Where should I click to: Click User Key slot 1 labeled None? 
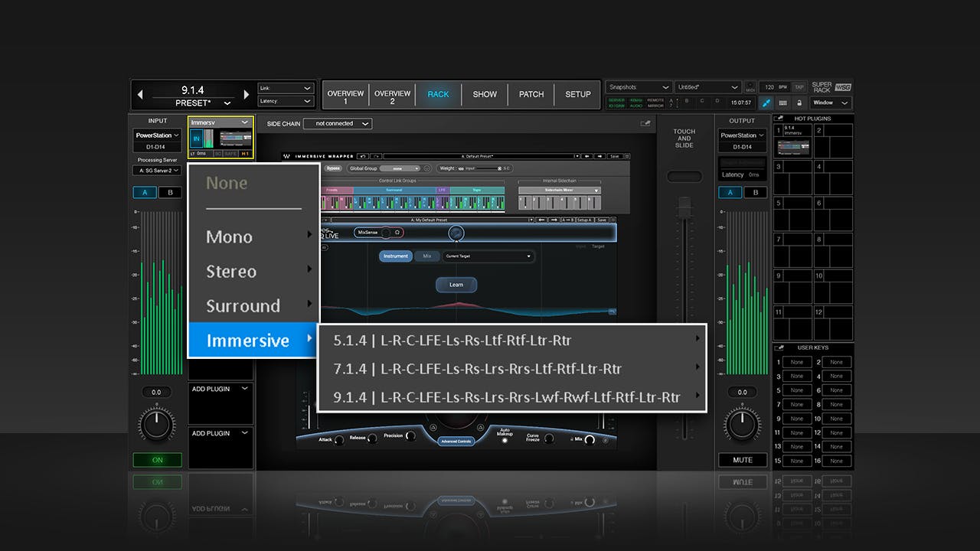pyautogui.click(x=796, y=362)
